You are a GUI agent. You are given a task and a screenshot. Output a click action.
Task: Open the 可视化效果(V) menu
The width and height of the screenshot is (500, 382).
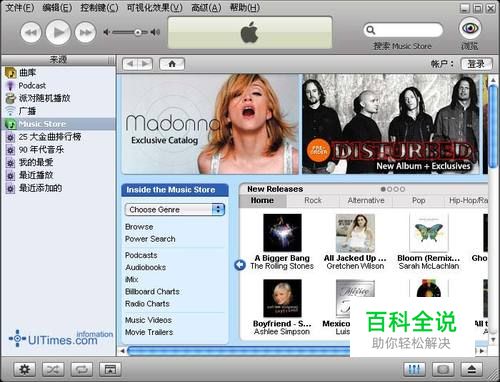coord(154,8)
